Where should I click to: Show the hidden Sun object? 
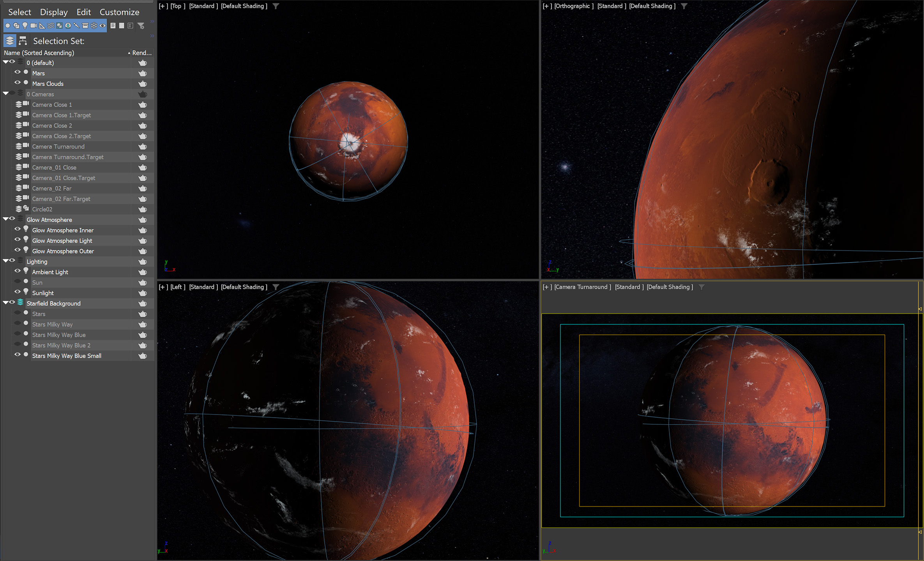(17, 282)
